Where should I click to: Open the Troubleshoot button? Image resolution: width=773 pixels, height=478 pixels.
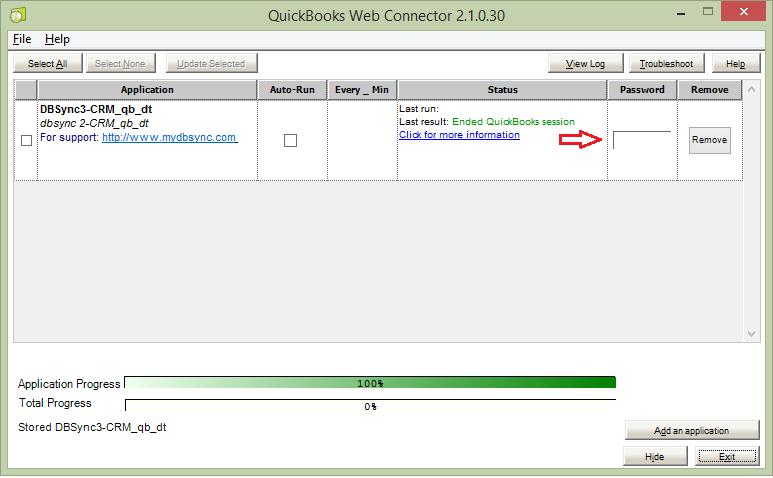coord(666,64)
